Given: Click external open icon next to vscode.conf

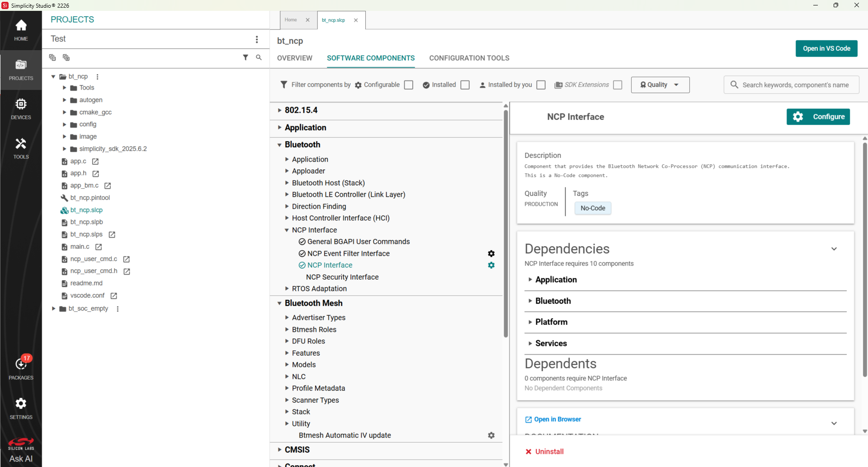Looking at the screenshot, I should tap(114, 296).
